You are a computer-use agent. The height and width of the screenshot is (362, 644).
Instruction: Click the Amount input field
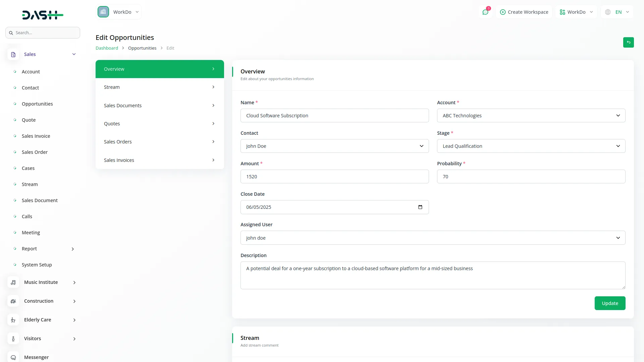(334, 177)
